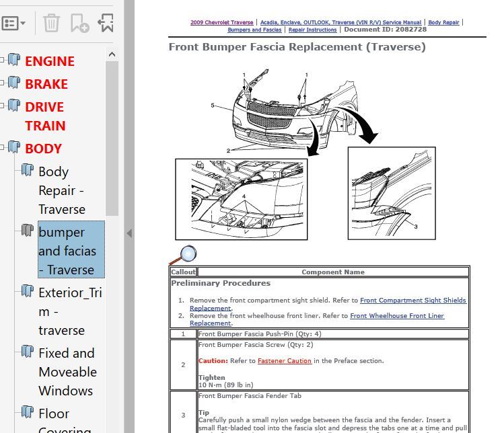This screenshot has width=504, height=433.
Task: Click the find current bookmark icon
Action: 106,23
